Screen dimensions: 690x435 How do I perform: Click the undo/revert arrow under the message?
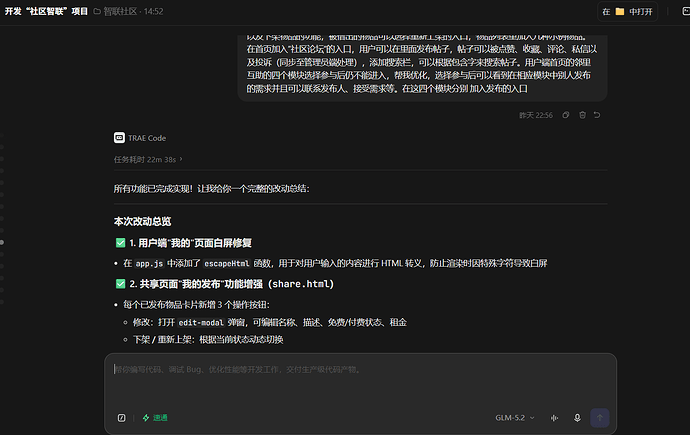pos(597,115)
